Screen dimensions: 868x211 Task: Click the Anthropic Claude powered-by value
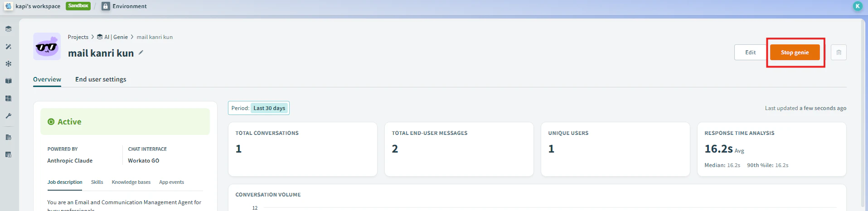pyautogui.click(x=70, y=161)
